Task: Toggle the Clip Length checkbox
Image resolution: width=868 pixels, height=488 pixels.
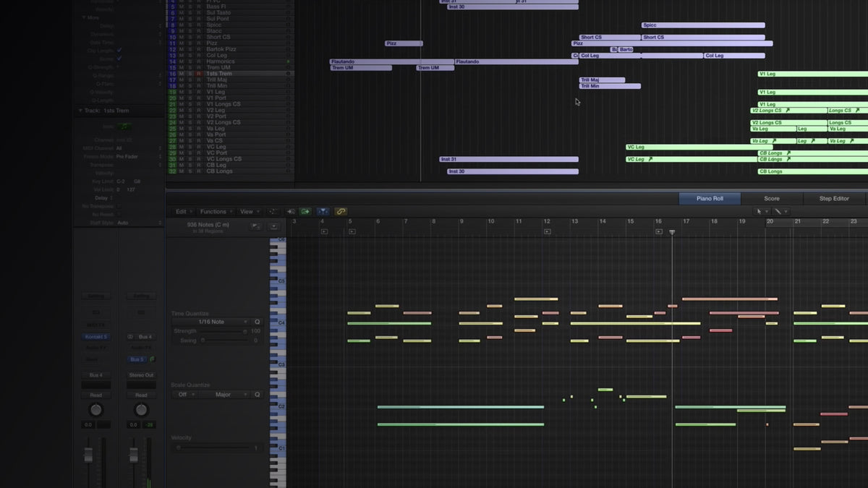Action: (x=119, y=51)
